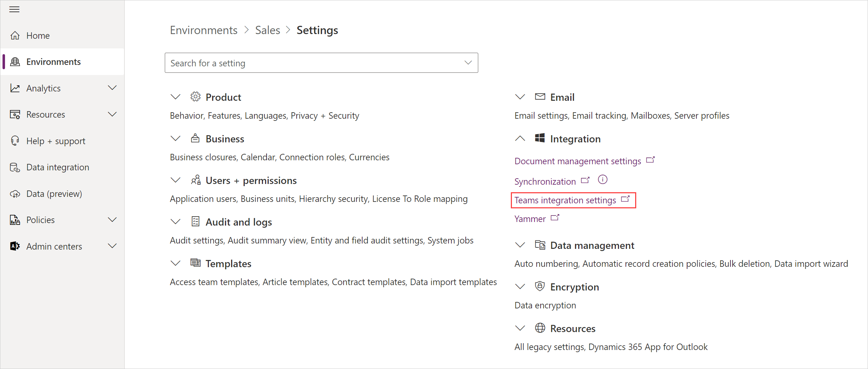This screenshot has width=868, height=369.
Task: Open Analytics from the sidebar icon
Action: tap(15, 88)
